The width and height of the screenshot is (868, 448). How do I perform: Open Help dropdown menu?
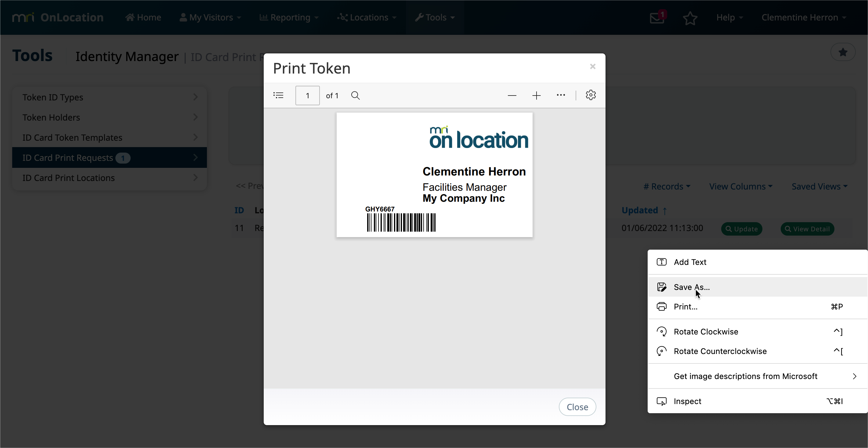(729, 17)
